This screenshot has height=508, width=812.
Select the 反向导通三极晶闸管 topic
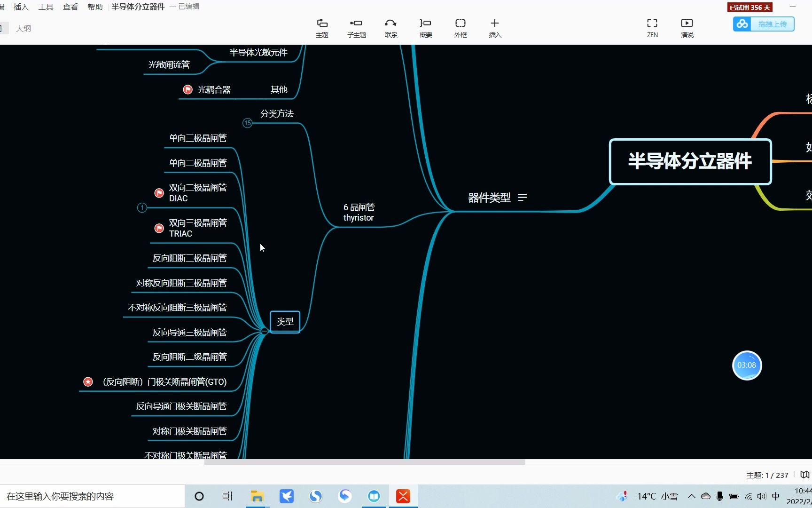190,332
